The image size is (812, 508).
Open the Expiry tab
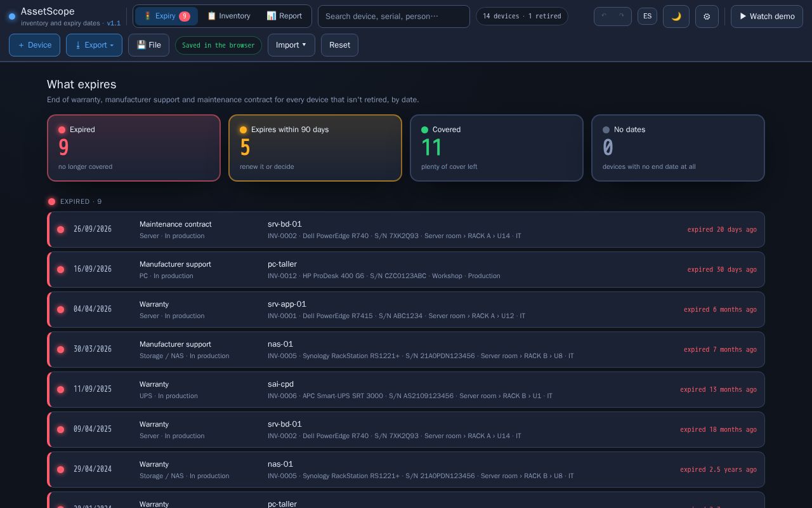click(166, 16)
